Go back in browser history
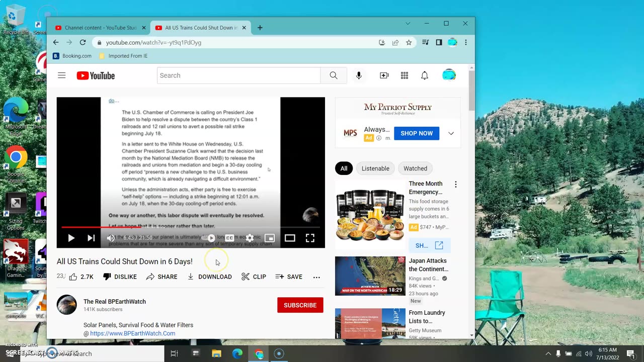The width and height of the screenshot is (644, 362). (x=56, y=42)
